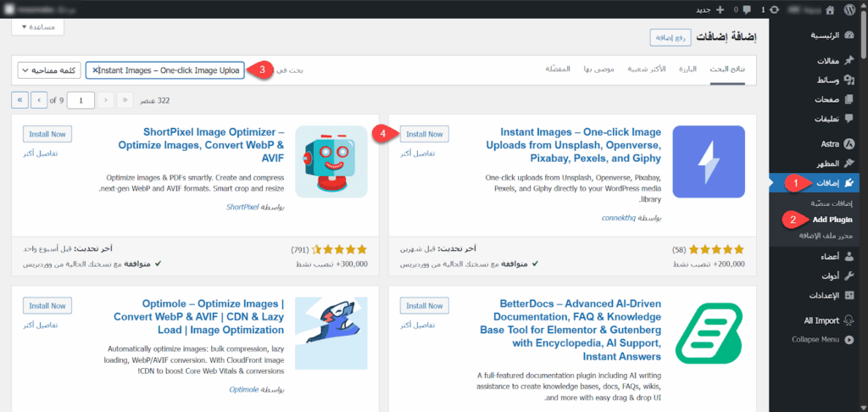The height and width of the screenshot is (412, 868).
Task: Open Optimole author link
Action: coord(243,390)
